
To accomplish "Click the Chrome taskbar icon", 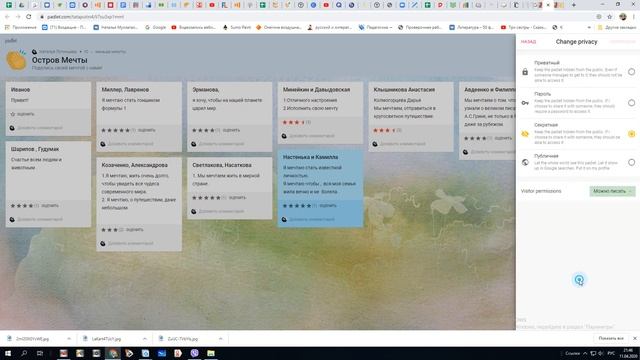I will click(113, 353).
